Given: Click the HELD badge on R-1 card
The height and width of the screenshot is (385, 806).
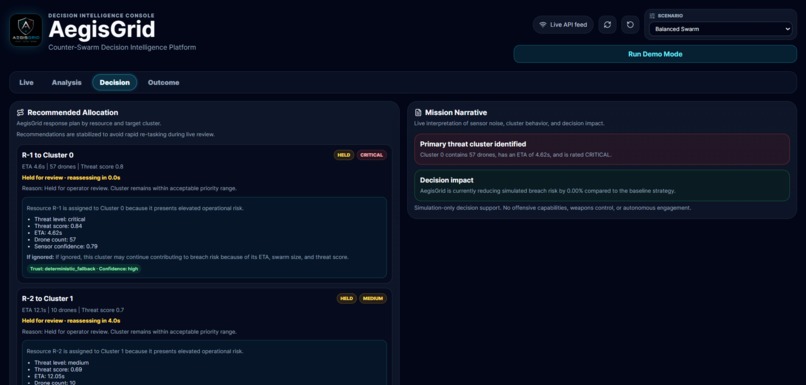Looking at the screenshot, I should coord(344,155).
